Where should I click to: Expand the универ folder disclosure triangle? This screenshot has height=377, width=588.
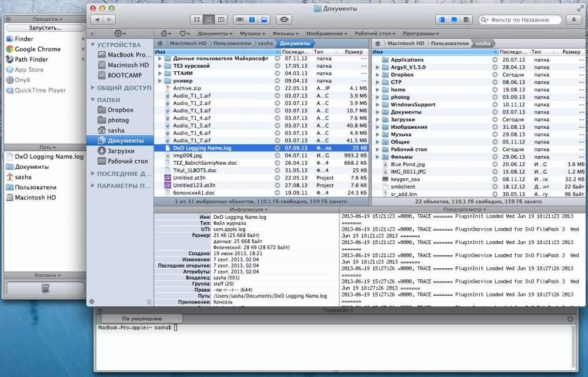click(160, 81)
